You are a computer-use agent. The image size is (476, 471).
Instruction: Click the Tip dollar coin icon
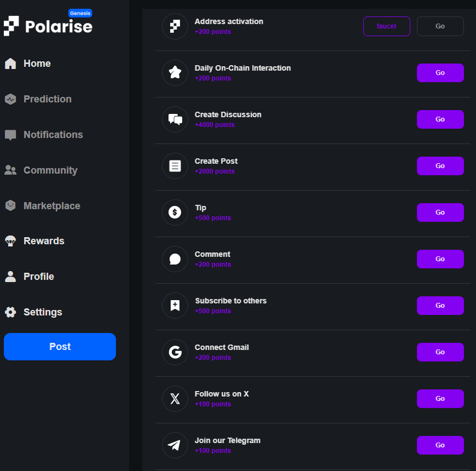175,212
